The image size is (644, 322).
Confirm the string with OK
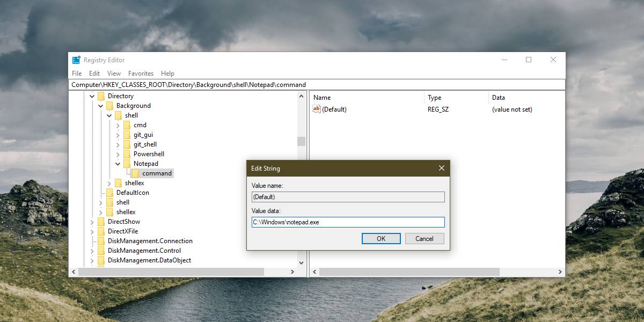(x=381, y=239)
